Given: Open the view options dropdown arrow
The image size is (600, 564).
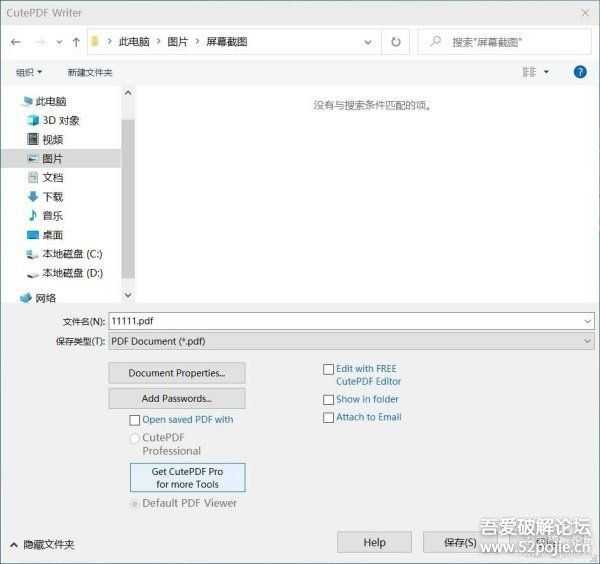Looking at the screenshot, I should pyautogui.click(x=546, y=72).
